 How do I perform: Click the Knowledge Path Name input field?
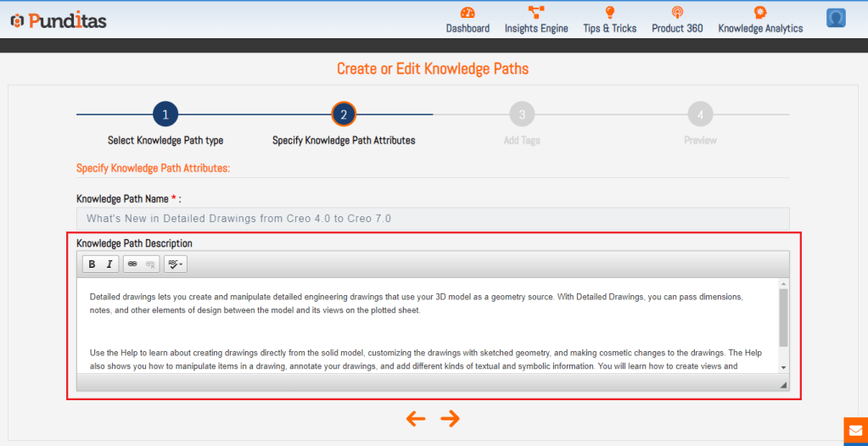click(x=433, y=219)
